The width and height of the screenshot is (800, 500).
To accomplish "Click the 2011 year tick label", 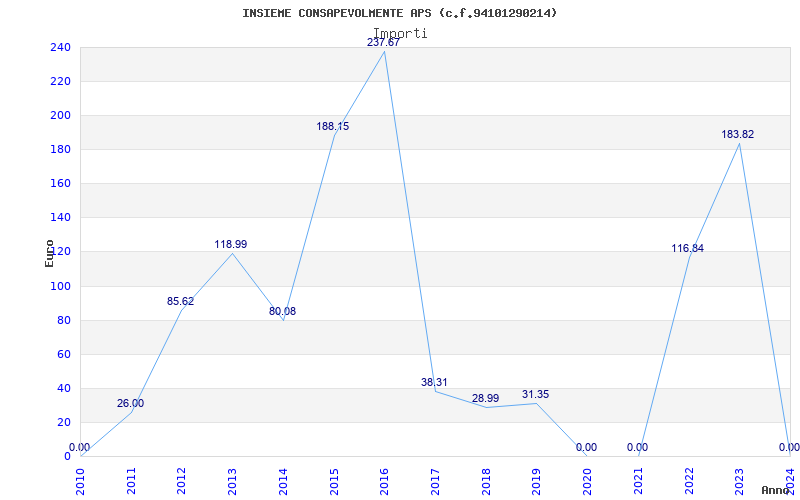I will point(131,481).
